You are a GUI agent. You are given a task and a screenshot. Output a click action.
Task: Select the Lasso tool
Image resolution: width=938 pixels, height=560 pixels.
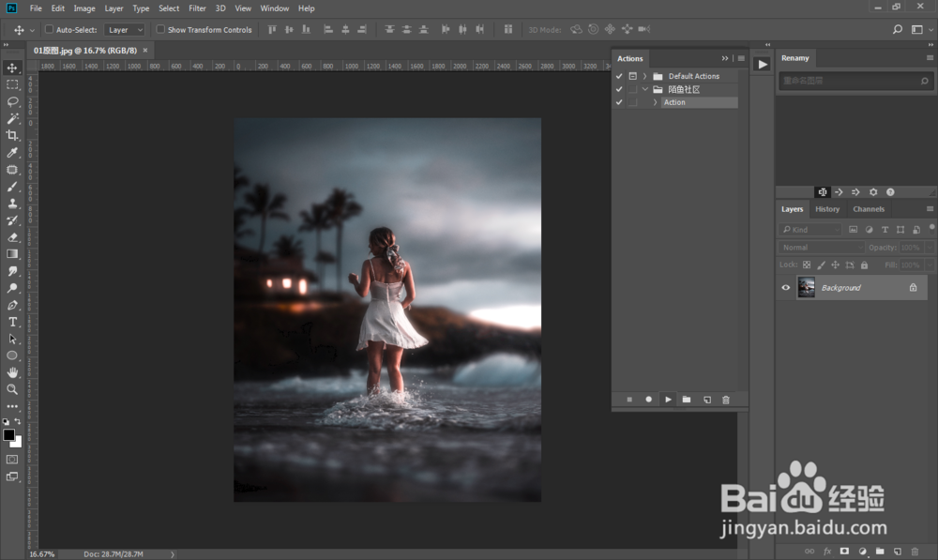(x=12, y=101)
